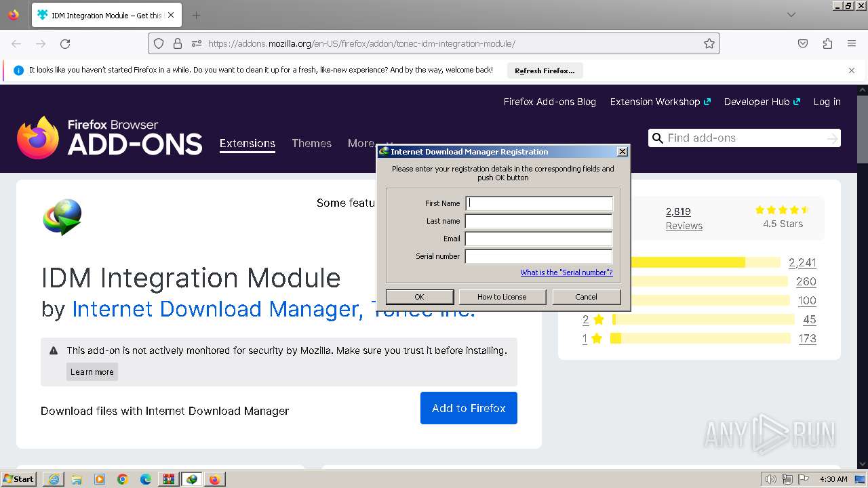The width and height of the screenshot is (868, 488).
Task: Open the 100 three-star reviews count
Action: click(807, 301)
